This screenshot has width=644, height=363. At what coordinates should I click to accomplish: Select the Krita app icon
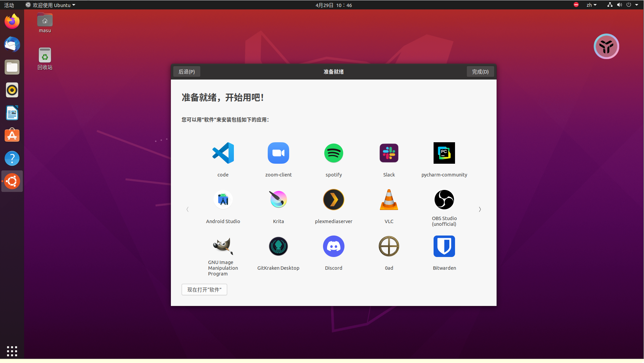pos(278,200)
